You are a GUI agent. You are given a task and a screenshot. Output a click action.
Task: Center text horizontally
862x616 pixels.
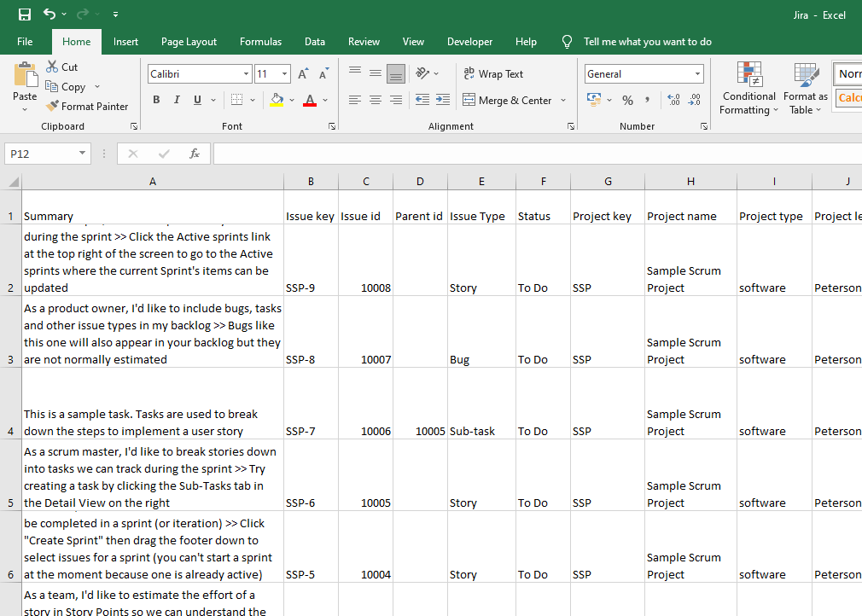click(376, 100)
